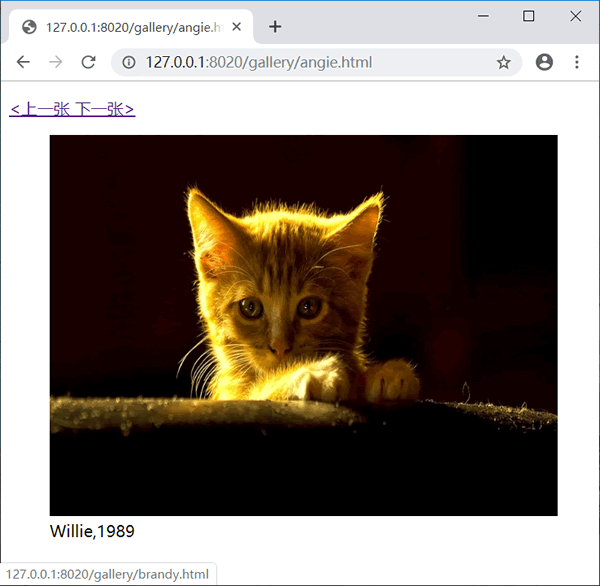The width and height of the screenshot is (600, 586).
Task: Focus the address bar URL text
Action: click(x=259, y=62)
